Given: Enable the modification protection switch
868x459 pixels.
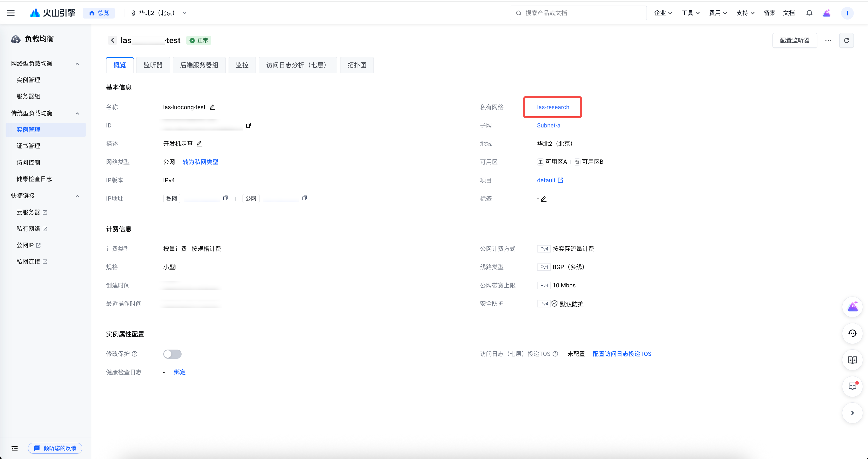Looking at the screenshot, I should [172, 354].
